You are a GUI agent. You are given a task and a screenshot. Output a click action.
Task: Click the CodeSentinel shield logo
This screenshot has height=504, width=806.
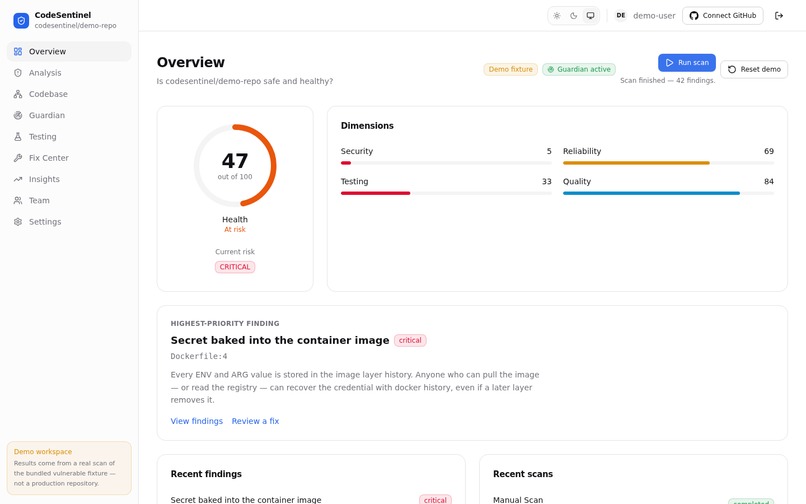pyautogui.click(x=21, y=21)
